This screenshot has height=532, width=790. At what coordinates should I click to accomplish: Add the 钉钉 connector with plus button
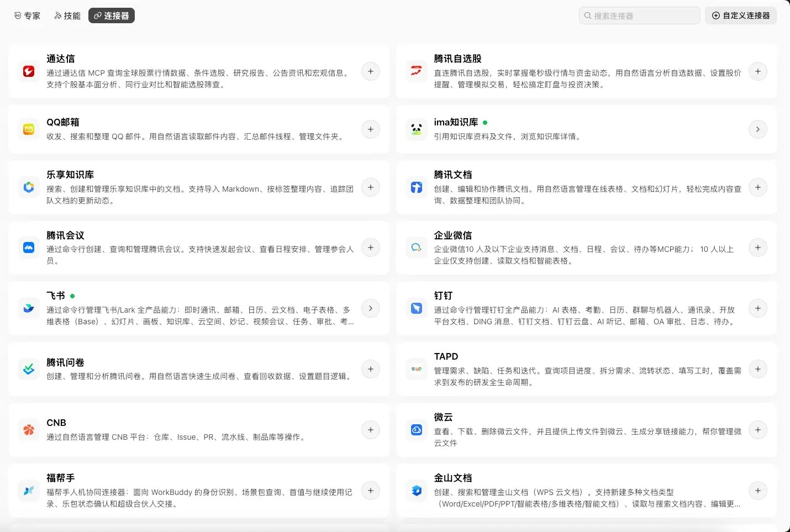point(758,308)
